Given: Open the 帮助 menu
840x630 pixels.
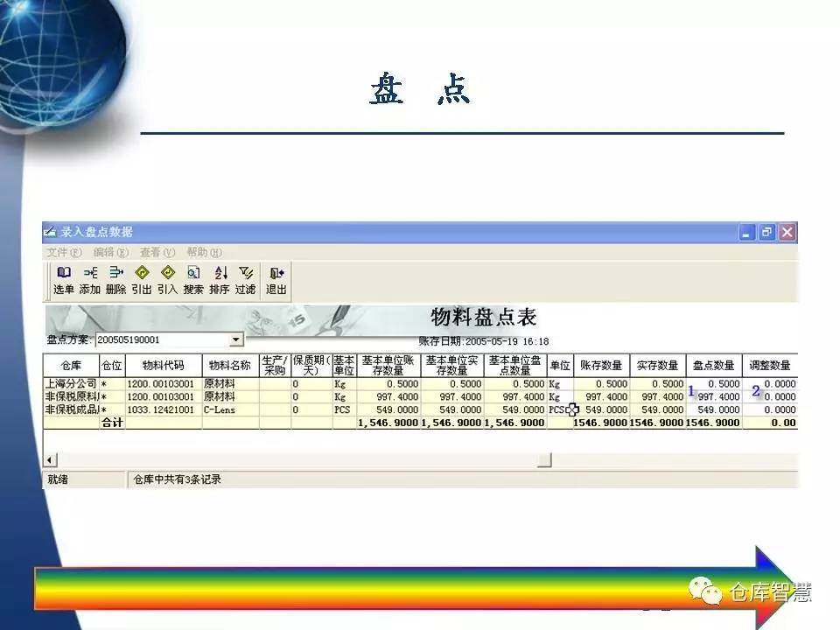Looking at the screenshot, I should pos(204,252).
